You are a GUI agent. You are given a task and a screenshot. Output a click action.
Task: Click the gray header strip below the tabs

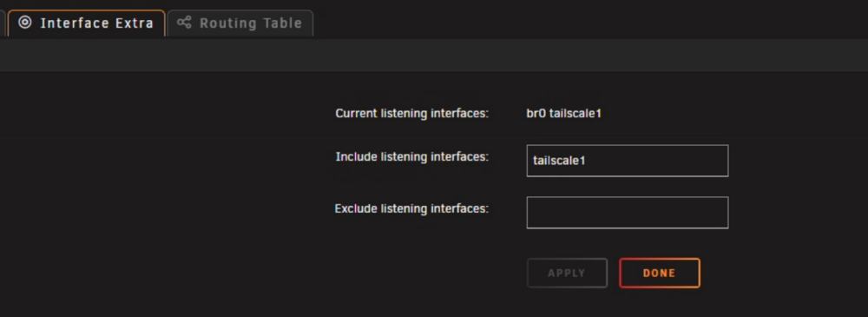coord(434,55)
